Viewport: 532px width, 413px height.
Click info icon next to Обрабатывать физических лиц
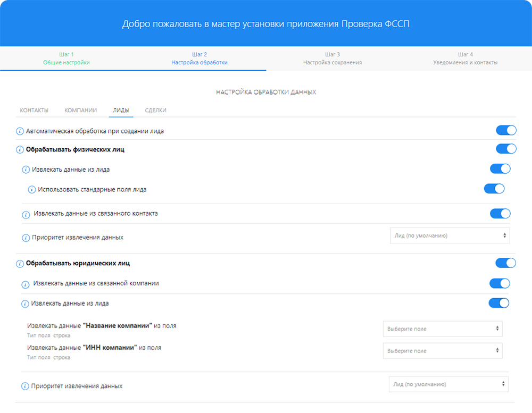point(20,150)
